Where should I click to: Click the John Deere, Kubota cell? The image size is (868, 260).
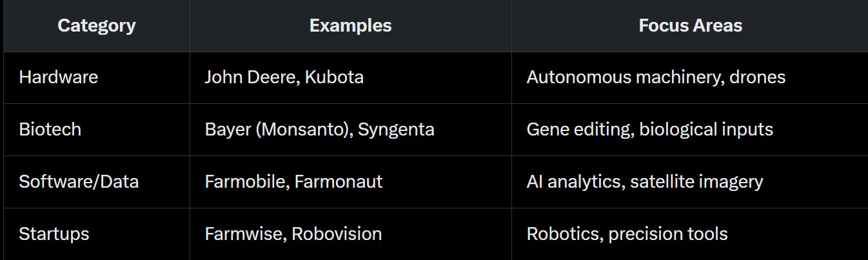coord(284,77)
